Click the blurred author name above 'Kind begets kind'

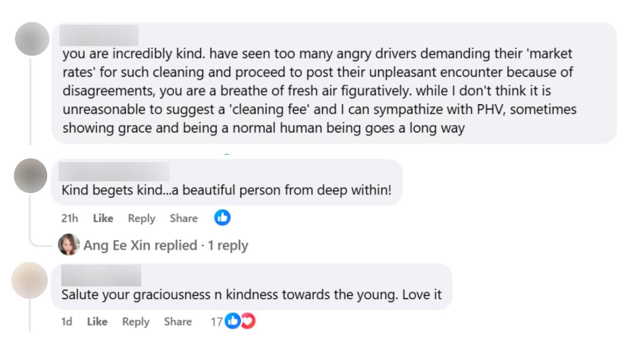click(114, 172)
